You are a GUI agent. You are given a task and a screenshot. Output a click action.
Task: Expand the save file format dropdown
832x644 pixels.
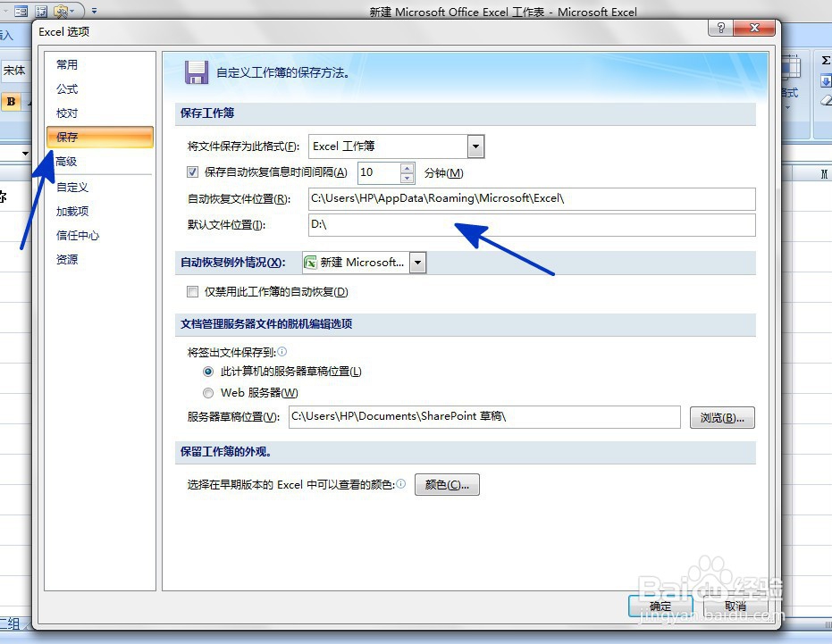pyautogui.click(x=475, y=146)
